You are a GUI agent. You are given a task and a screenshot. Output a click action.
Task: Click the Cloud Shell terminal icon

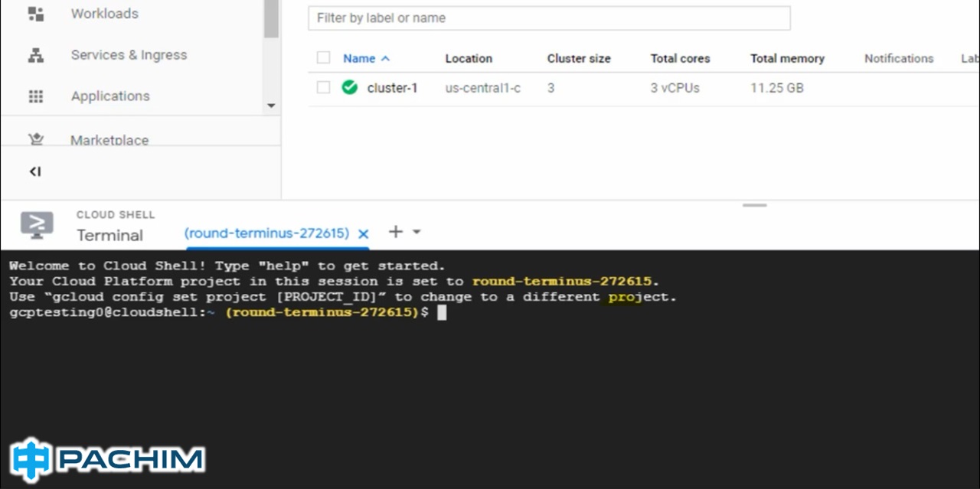[37, 225]
